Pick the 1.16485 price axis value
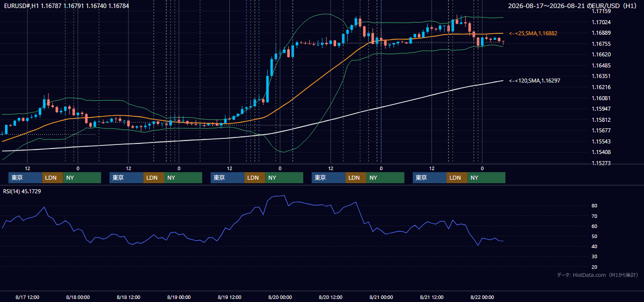The image size is (644, 302). 601,65
